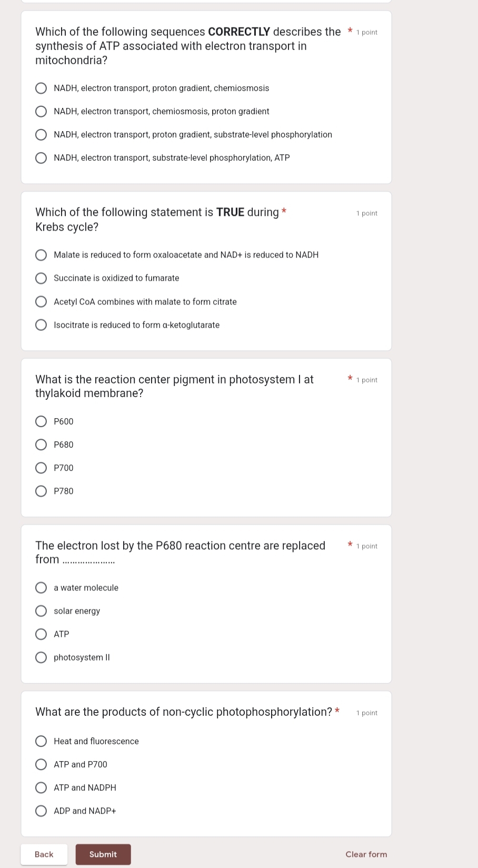478x868 pixels.
Task: Select 'a water molecule' answer
Action: (41, 588)
